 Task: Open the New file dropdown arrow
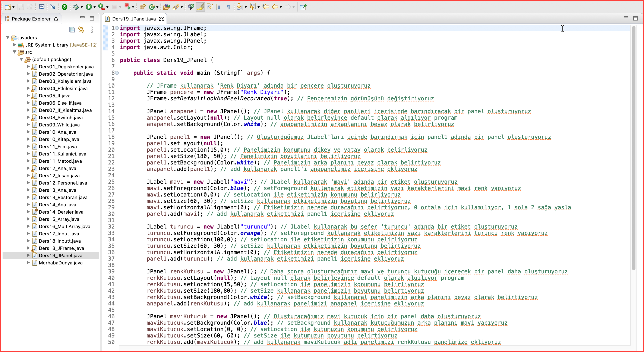pos(13,7)
